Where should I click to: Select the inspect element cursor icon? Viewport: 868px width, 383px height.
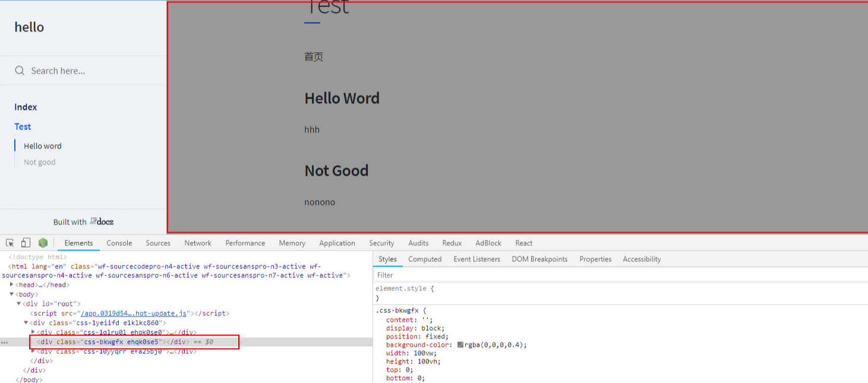pos(10,243)
